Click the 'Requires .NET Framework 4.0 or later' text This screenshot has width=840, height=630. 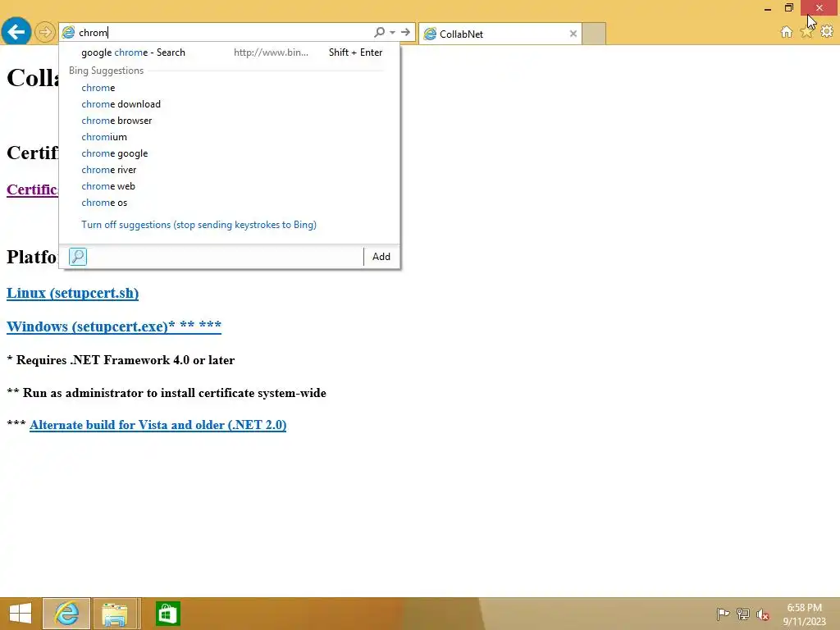coord(121,360)
